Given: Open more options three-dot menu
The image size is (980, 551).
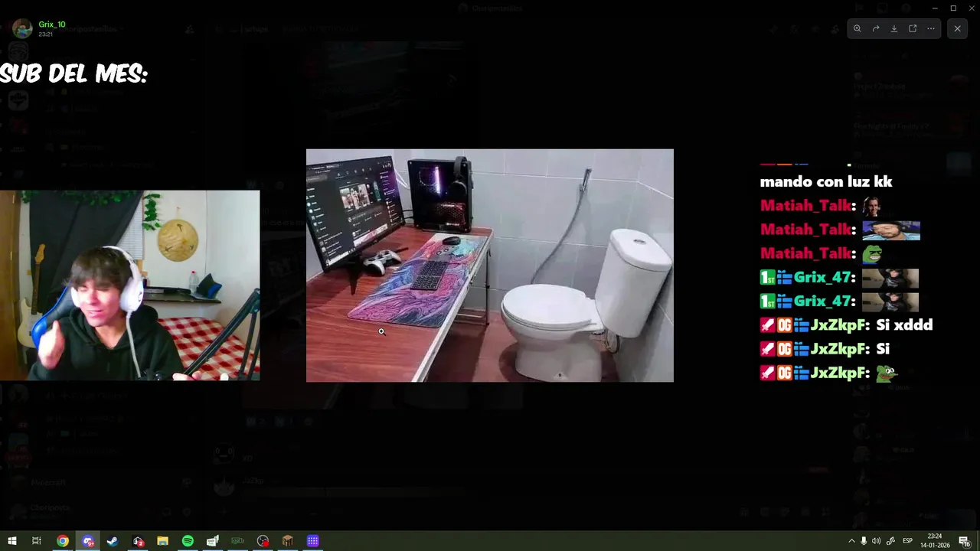Looking at the screenshot, I should 931,28.
